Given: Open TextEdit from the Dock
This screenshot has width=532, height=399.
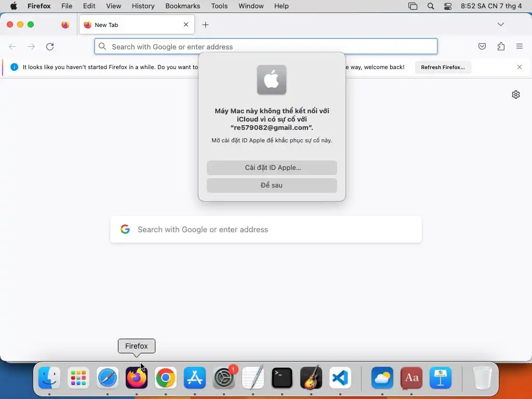Looking at the screenshot, I should pos(253,377).
